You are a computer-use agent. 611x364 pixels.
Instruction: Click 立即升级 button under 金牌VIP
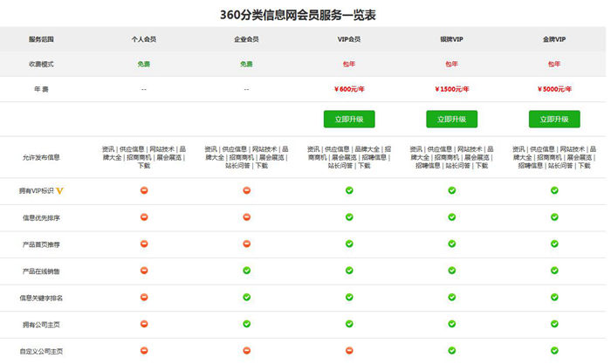point(554,120)
